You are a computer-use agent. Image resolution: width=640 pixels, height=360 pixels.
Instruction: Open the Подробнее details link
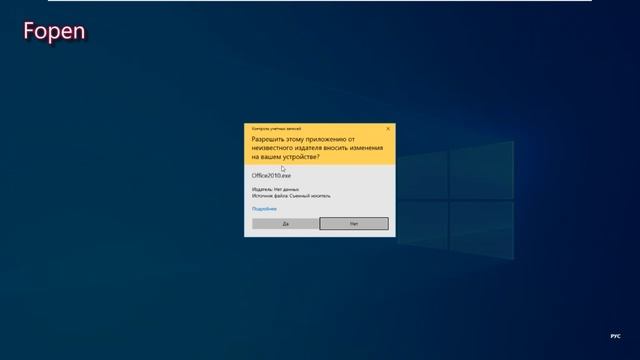tap(264, 209)
